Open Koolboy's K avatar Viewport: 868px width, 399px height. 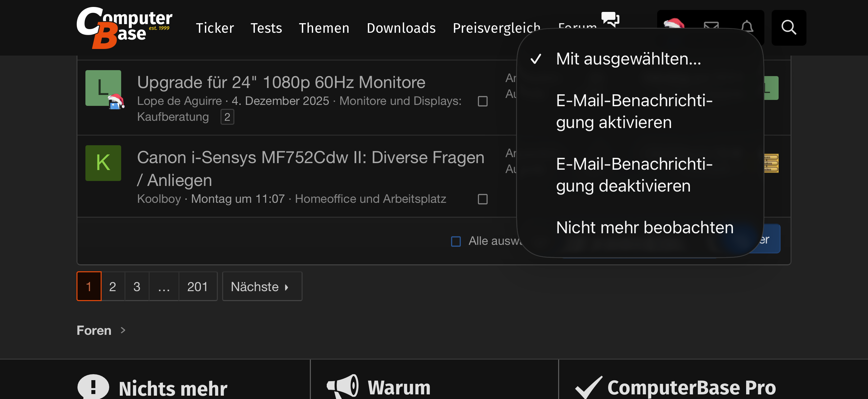(x=103, y=163)
